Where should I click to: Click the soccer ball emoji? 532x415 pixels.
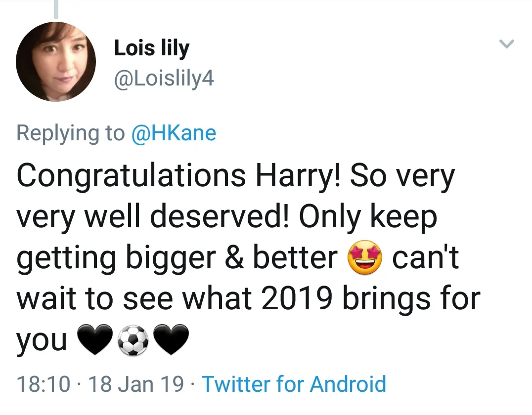(133, 340)
